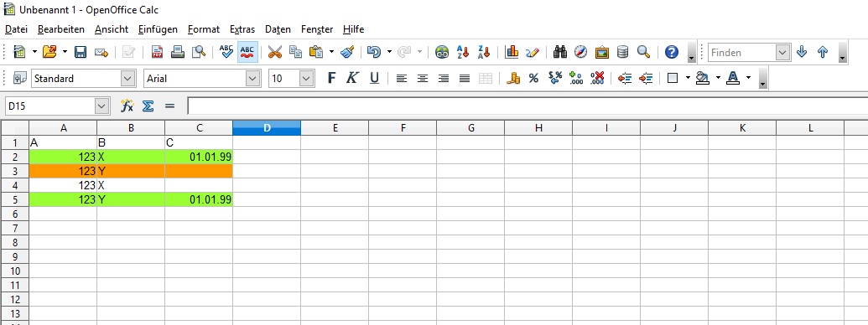Screen dimensions: 868x325
Task: Toggle bold (F) formatting
Action: click(331, 79)
